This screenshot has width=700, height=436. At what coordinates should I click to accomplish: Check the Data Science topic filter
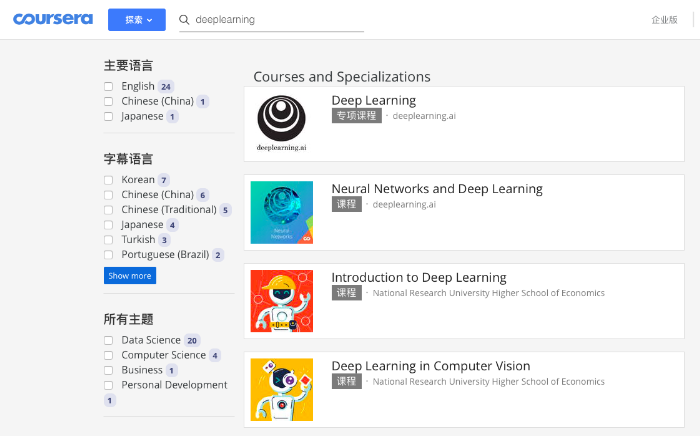pos(108,340)
